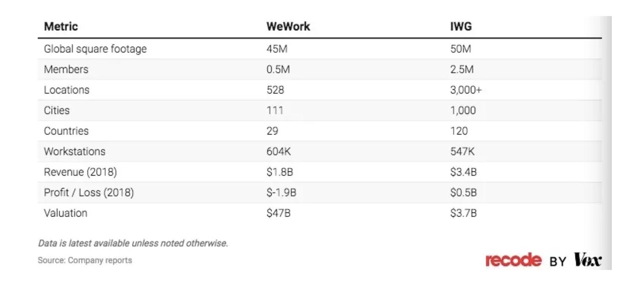Image resolution: width=644 pixels, height=292 pixels.
Task: Click the Members row label
Action: [x=66, y=69]
